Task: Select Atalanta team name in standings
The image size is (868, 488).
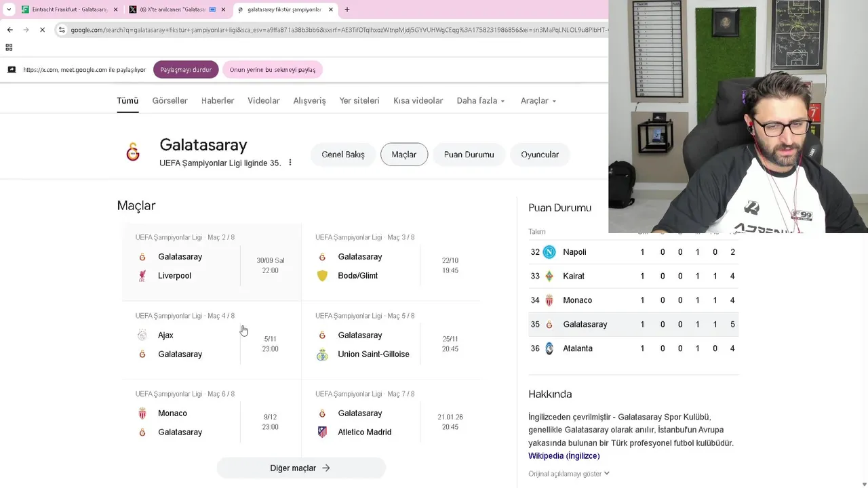Action: coord(577,348)
